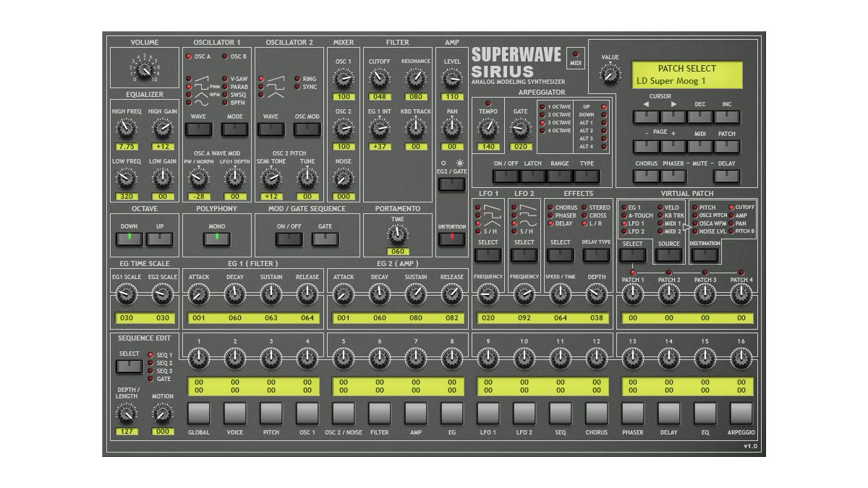
Task: Click the PATCH SELECT display screen
Action: [686, 74]
